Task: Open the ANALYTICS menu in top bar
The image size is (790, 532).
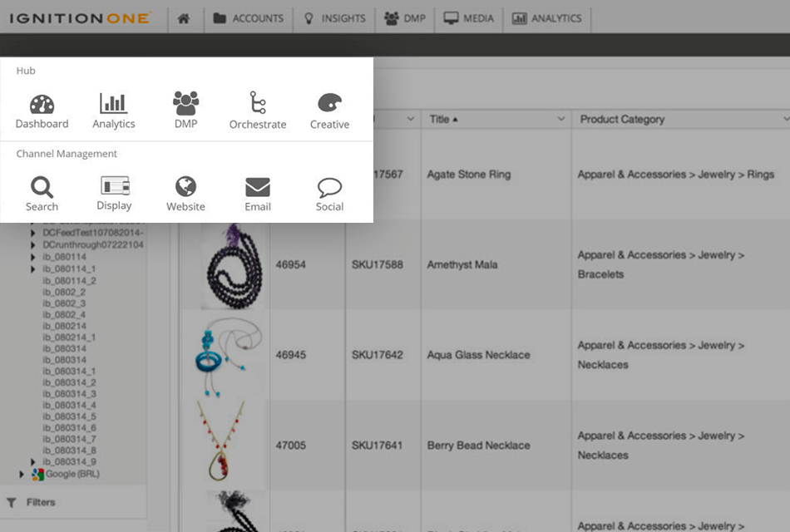Action: [x=546, y=18]
